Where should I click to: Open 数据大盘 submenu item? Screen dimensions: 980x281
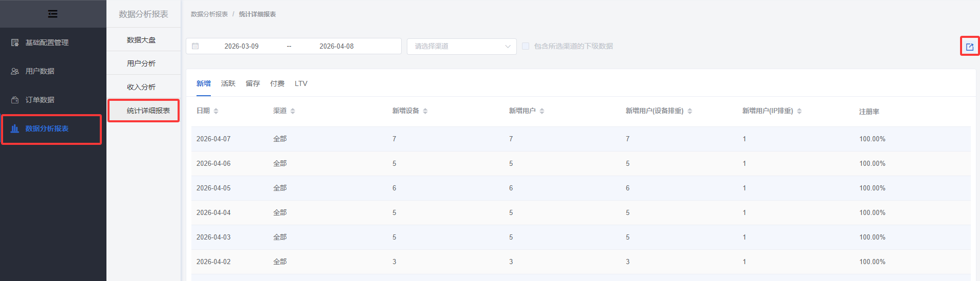tap(143, 39)
